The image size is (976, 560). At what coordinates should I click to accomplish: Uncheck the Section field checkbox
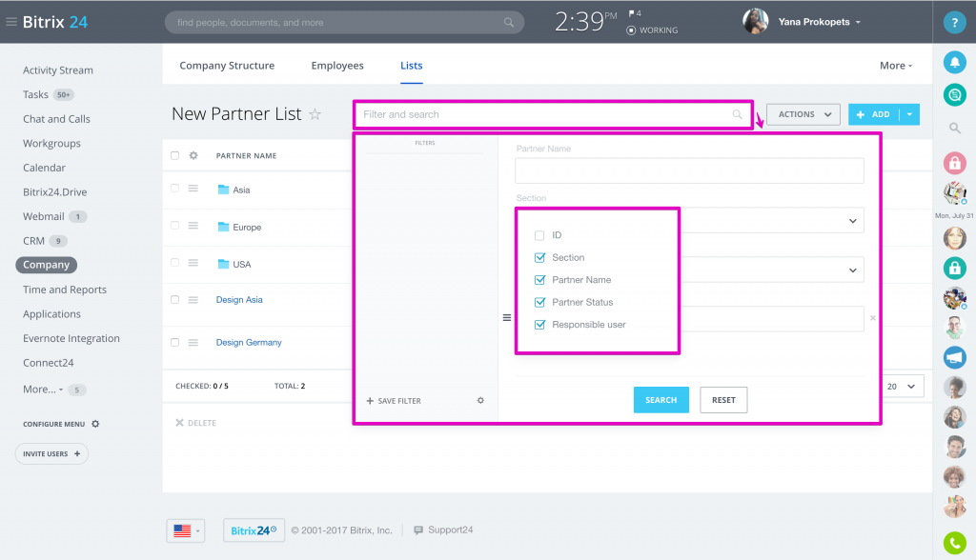coord(539,257)
